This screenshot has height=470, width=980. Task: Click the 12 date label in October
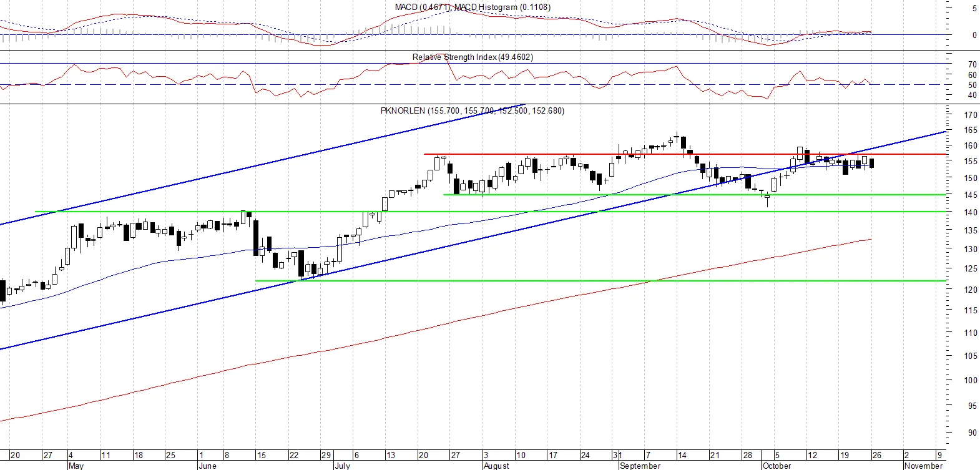click(x=812, y=455)
